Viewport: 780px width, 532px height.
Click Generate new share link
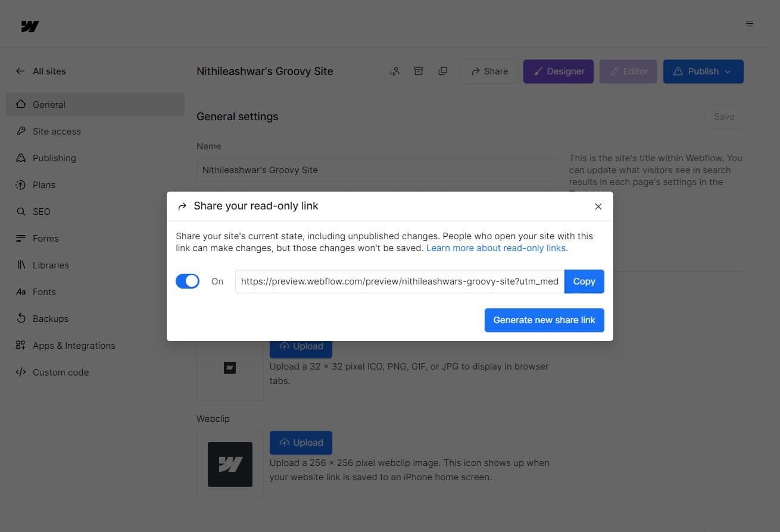click(x=544, y=320)
